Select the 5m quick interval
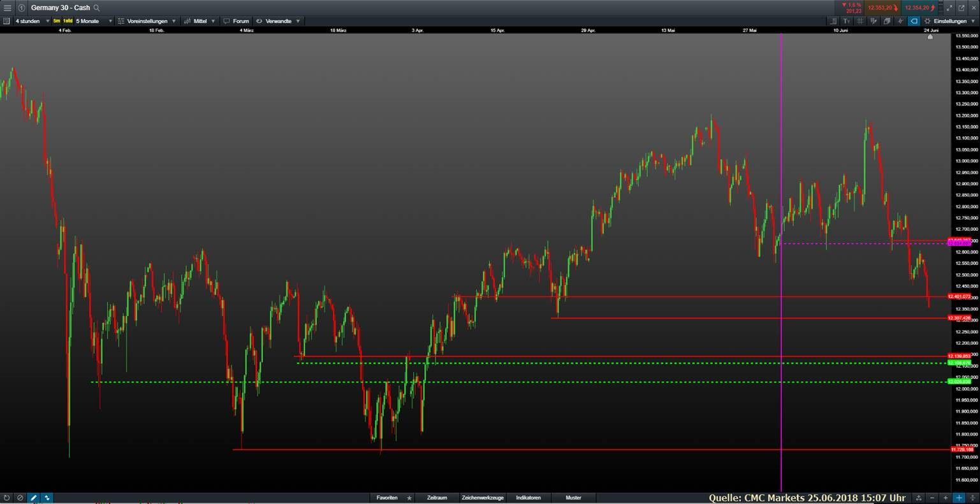Viewport: 980px width, 504px height. 57,21
